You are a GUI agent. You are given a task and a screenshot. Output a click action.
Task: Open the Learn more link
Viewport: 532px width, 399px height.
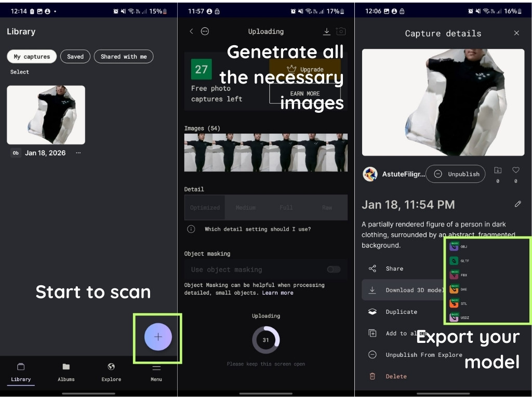tap(277, 293)
